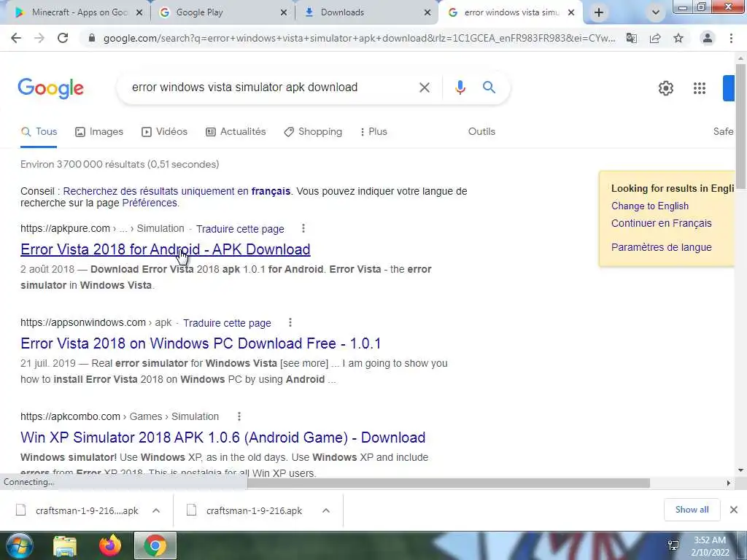This screenshot has height=560, width=747.
Task: Click the address bar URL
Action: point(359,38)
